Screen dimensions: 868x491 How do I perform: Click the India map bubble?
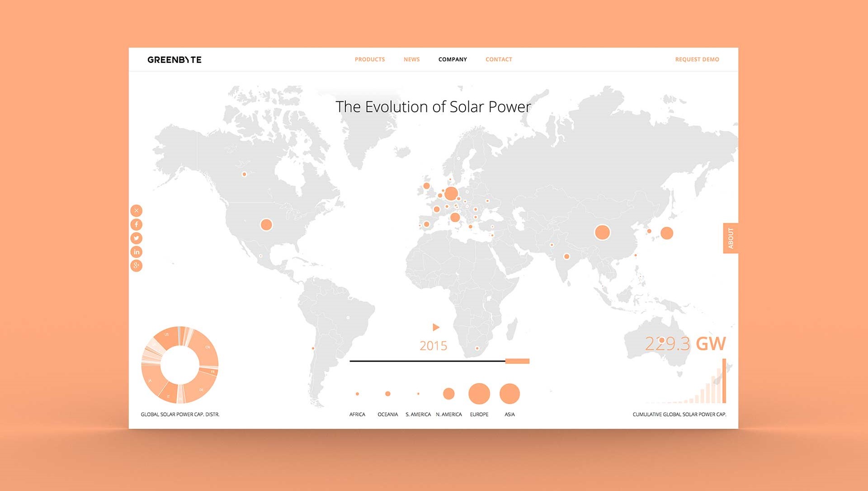[566, 257]
